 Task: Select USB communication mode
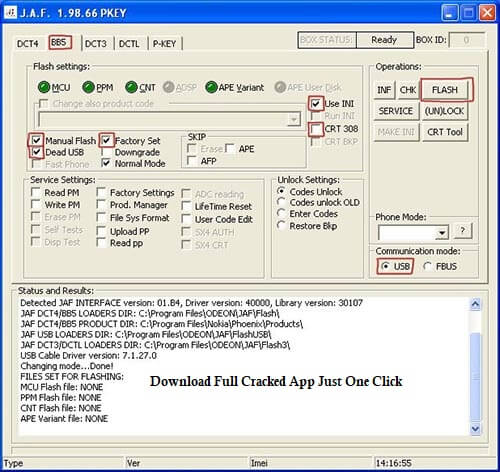[386, 266]
